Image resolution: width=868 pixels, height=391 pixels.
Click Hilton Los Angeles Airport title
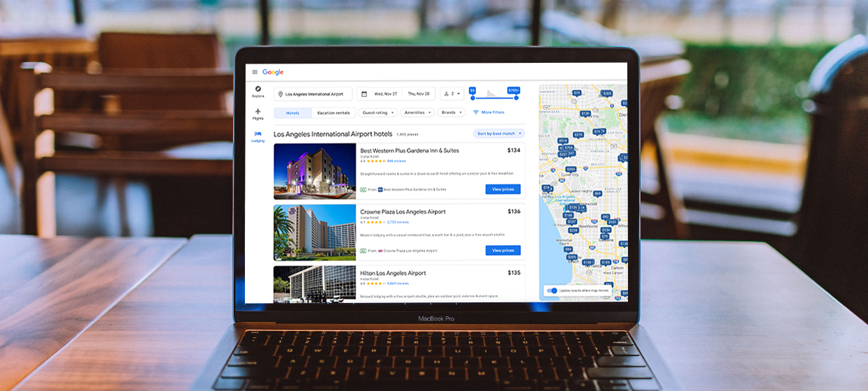click(393, 273)
